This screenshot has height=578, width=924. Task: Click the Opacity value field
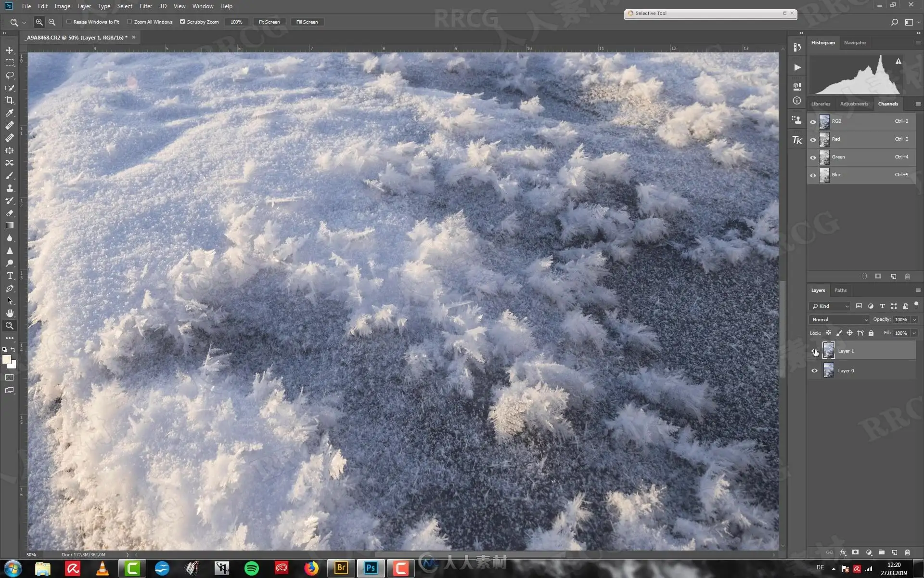coord(900,319)
